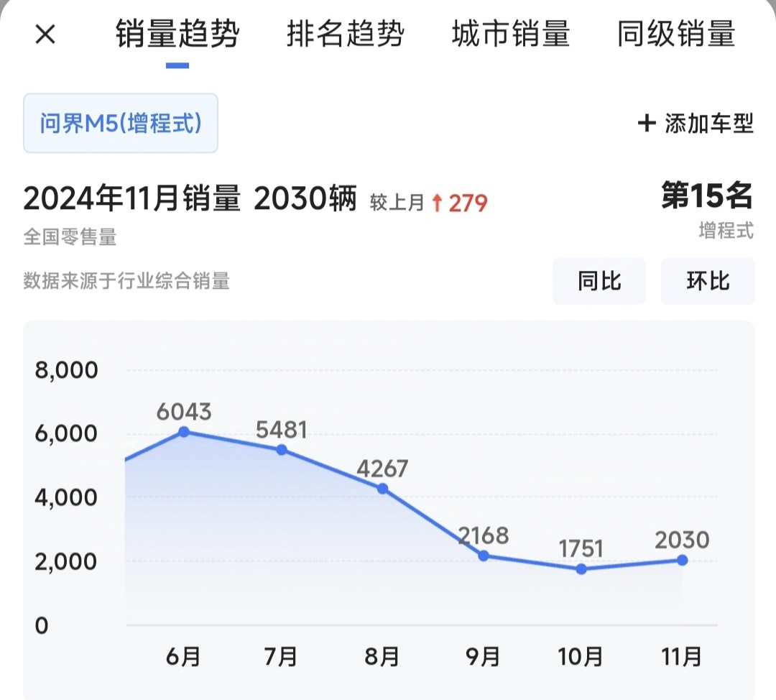The image size is (776, 700).
Task: Select the 6043 data point on chart
Action: [x=184, y=432]
